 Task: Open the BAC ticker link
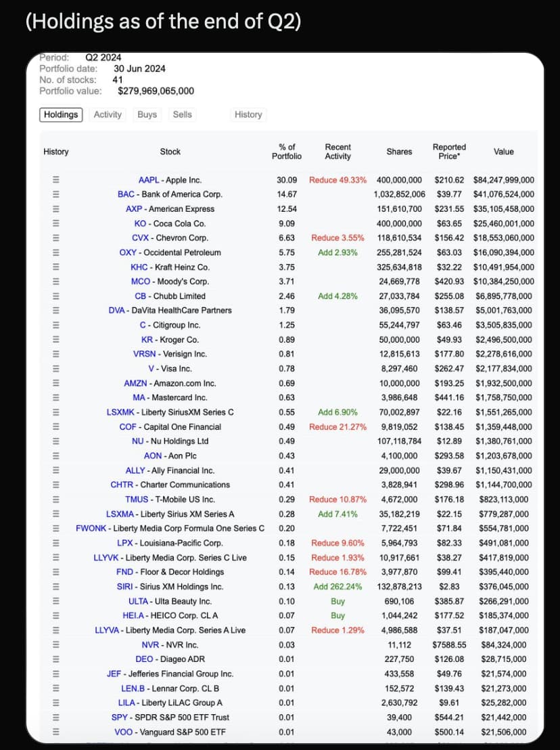pos(126,194)
